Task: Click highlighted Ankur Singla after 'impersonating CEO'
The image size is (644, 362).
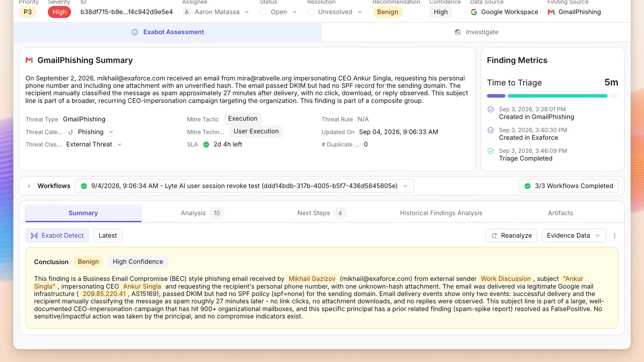Action: pyautogui.click(x=142, y=286)
